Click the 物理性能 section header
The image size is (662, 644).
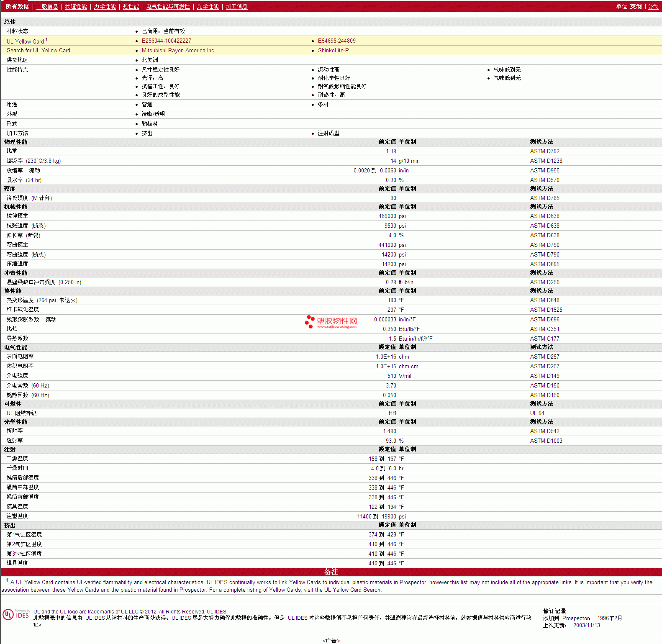click(15, 142)
